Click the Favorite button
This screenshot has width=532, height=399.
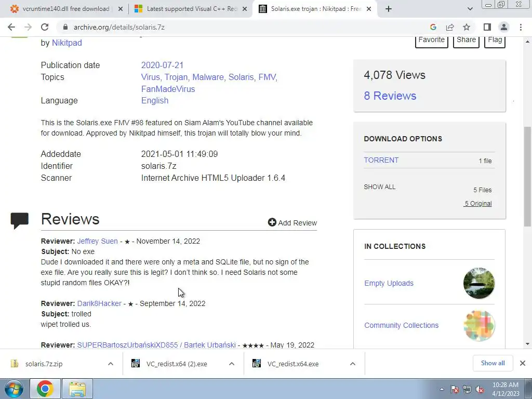coord(432,41)
